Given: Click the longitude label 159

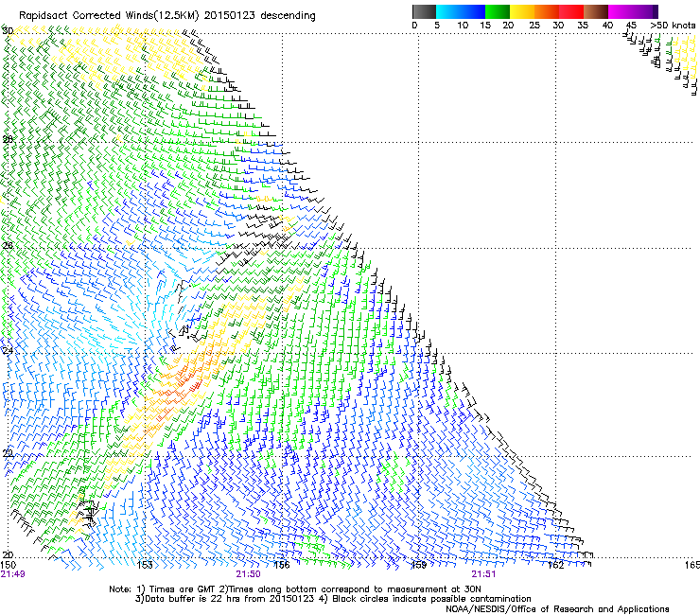Looking at the screenshot, I should 418,565.
